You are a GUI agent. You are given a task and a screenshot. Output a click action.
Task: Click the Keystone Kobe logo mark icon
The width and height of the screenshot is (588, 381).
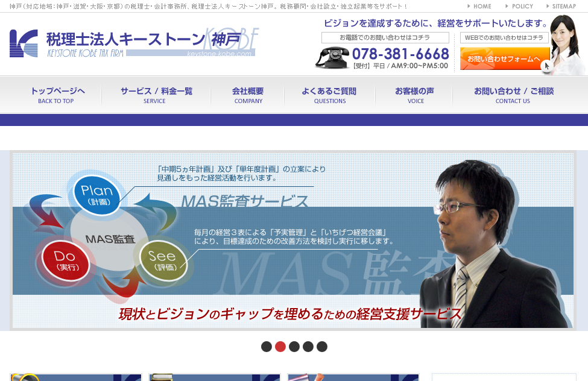(23, 45)
